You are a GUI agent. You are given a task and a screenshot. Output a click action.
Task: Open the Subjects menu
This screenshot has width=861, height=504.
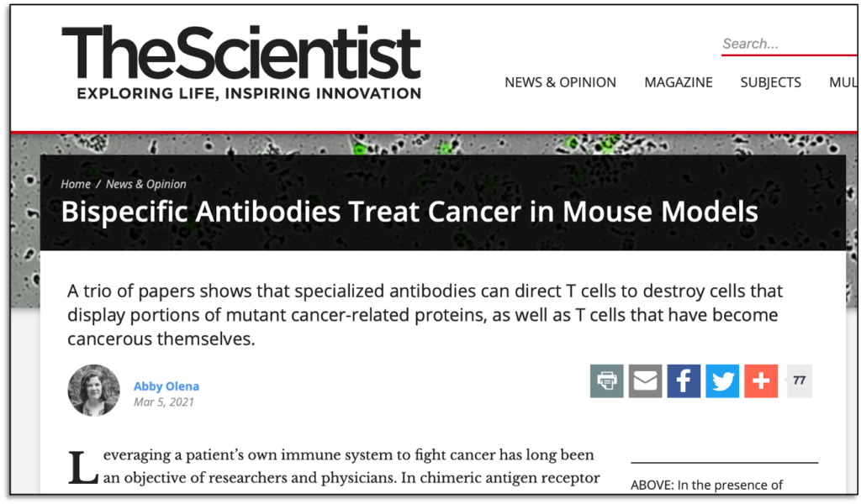tap(770, 82)
